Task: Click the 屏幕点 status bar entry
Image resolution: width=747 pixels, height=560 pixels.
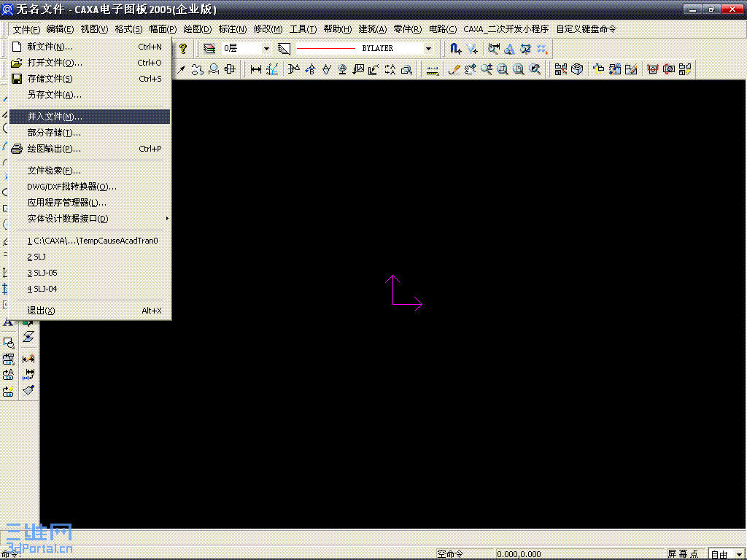Action: coord(683,554)
